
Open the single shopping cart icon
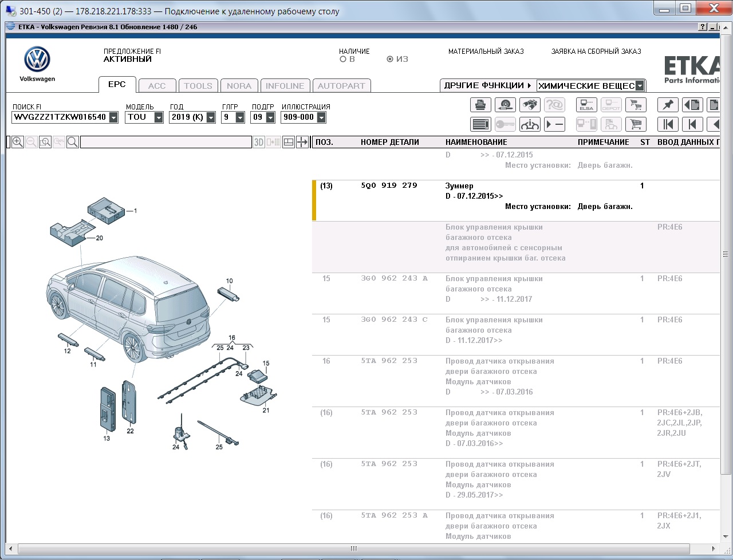[636, 124]
